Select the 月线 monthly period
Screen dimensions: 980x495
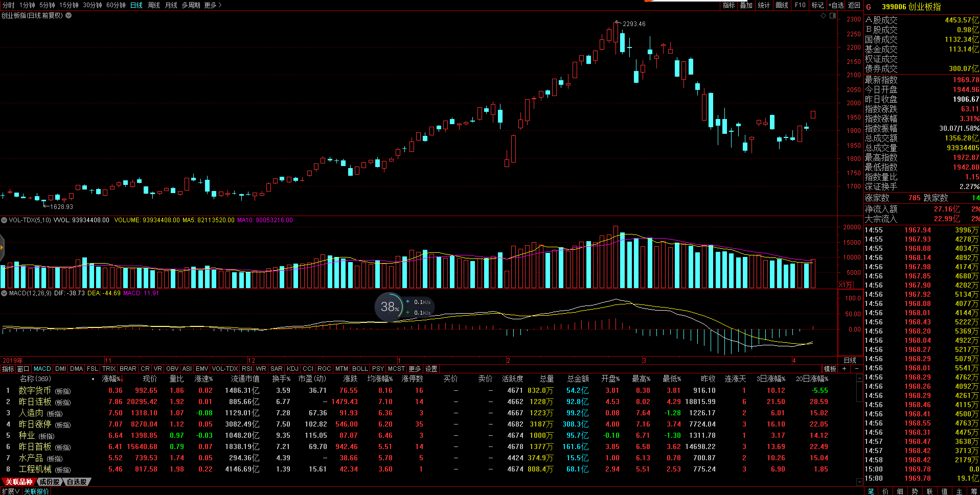(x=171, y=5)
